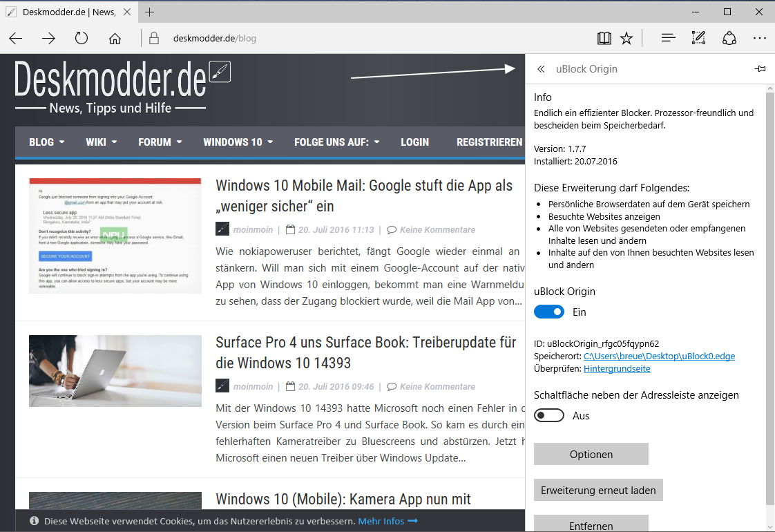Image resolution: width=775 pixels, height=532 pixels.
Task: Click the Entfernen button
Action: pos(591,524)
